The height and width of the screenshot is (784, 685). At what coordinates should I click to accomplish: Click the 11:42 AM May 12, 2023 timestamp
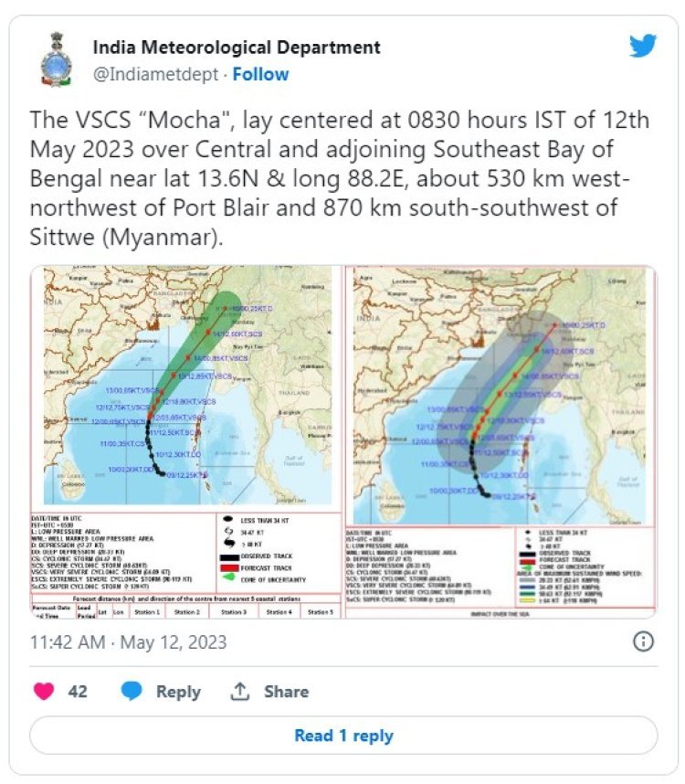pyautogui.click(x=129, y=642)
